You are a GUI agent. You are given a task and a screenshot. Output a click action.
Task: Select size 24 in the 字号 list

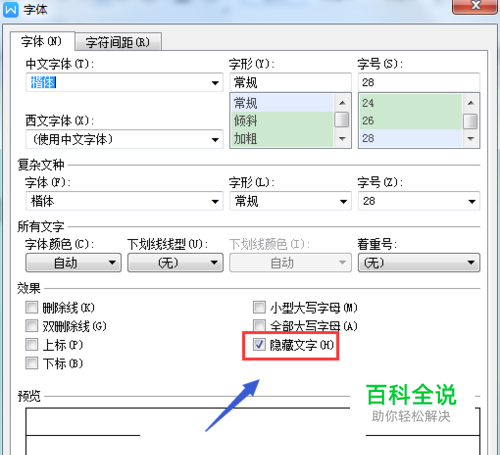(x=411, y=103)
